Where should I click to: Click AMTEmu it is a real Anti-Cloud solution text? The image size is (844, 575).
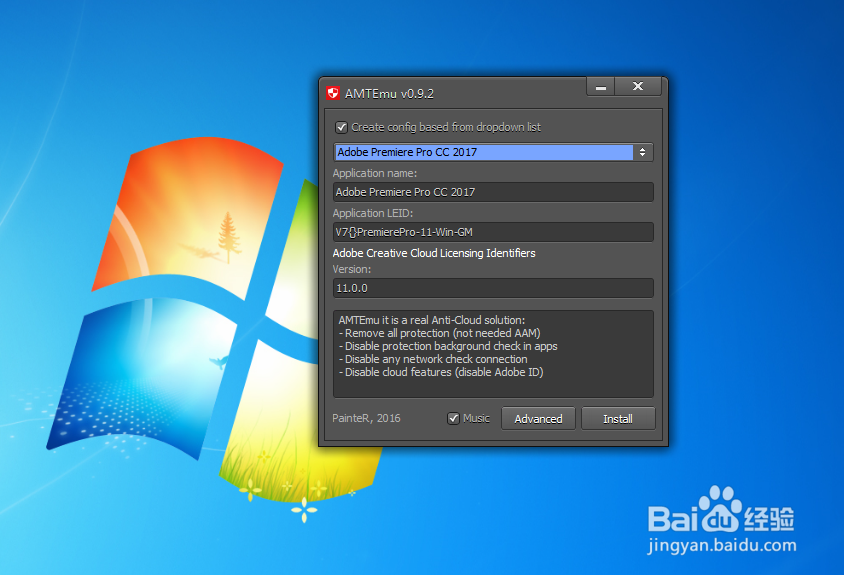(x=432, y=320)
